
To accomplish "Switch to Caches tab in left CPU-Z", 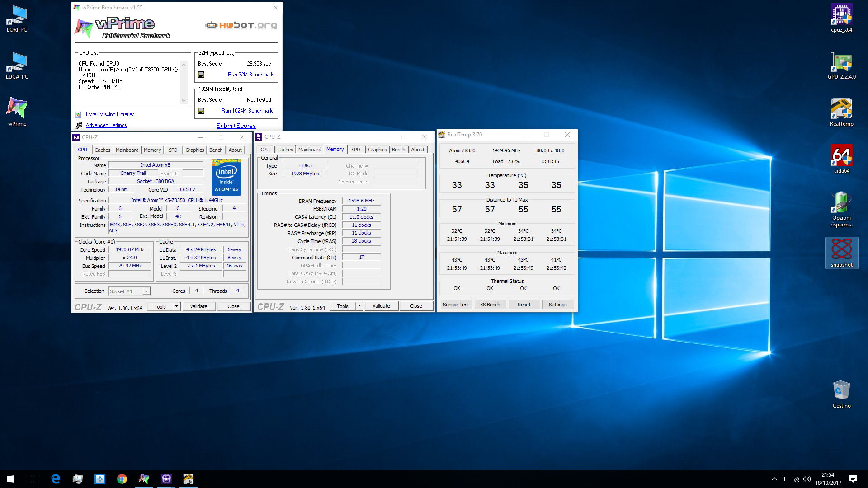I will [103, 150].
